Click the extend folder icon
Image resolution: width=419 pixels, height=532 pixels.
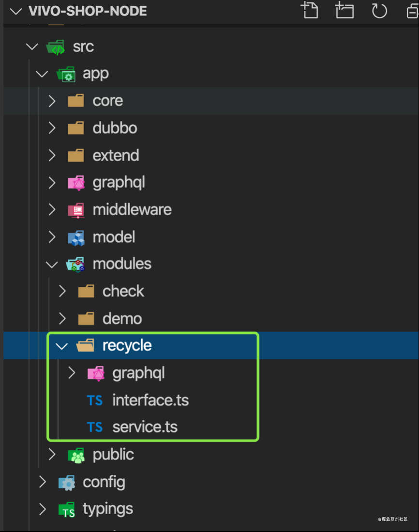click(75, 155)
